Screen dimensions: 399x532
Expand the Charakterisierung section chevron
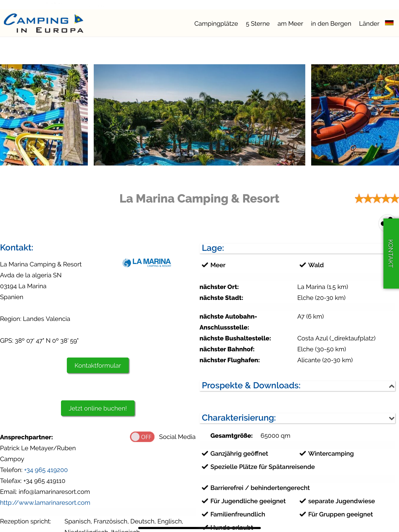pos(391,418)
